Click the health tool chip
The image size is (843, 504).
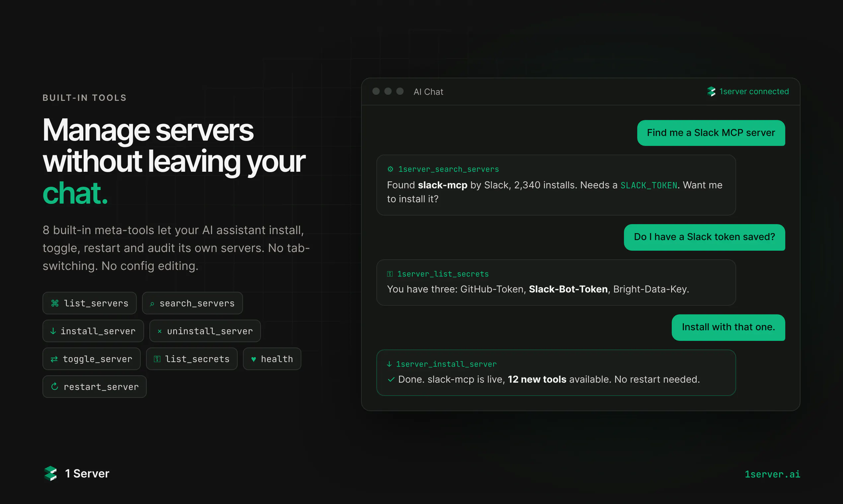[x=272, y=359]
